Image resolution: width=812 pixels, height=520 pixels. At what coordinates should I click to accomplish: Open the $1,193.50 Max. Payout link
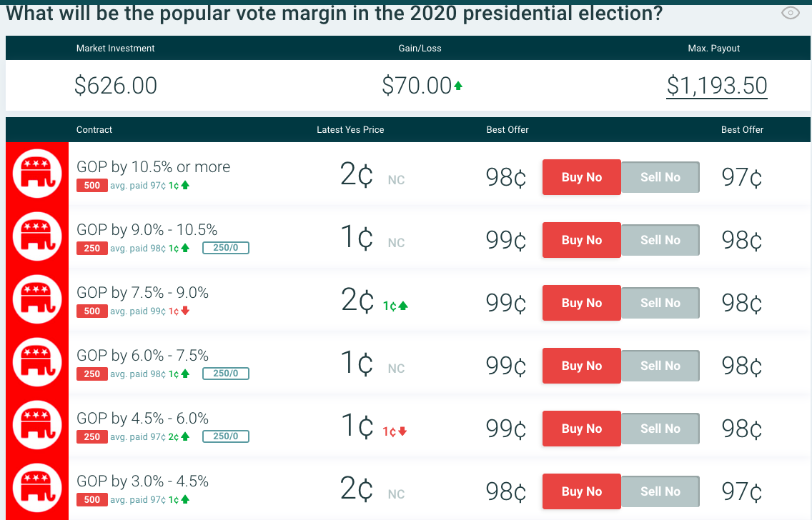(716, 86)
